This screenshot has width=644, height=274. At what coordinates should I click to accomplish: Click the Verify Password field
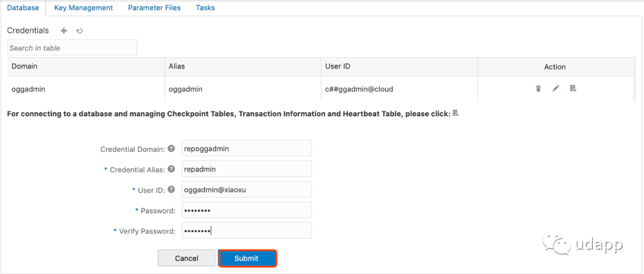pos(246,231)
